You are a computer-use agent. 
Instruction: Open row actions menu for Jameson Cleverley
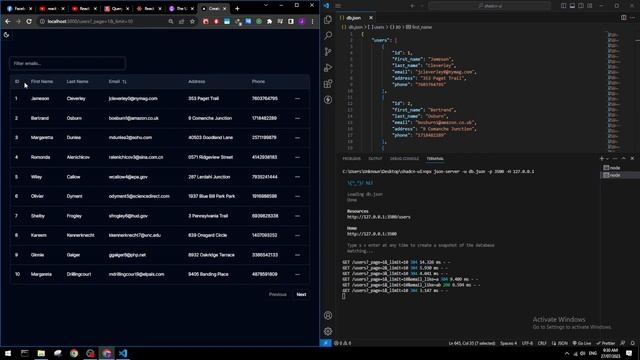pos(297,98)
